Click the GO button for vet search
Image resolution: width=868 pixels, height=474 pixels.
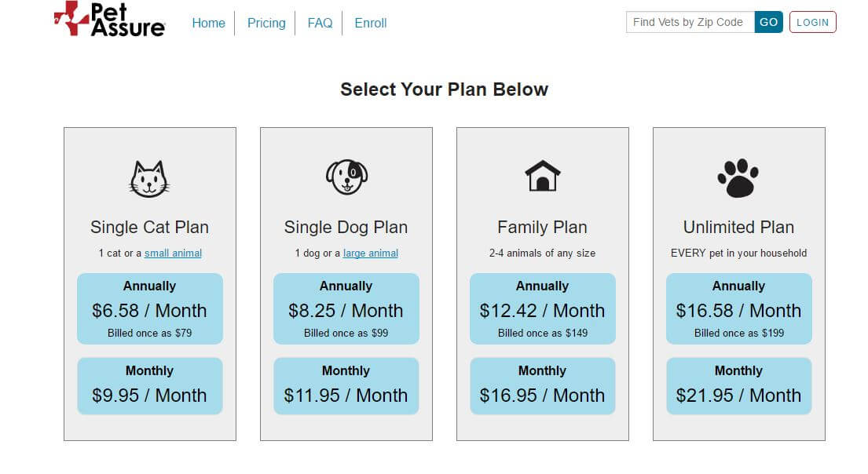pos(767,22)
